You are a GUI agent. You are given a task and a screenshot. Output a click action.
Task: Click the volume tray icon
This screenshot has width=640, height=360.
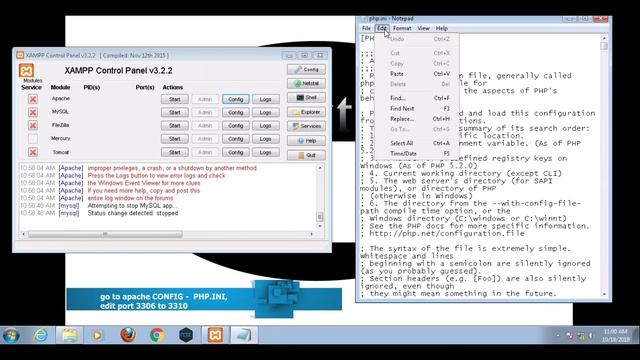(590, 336)
